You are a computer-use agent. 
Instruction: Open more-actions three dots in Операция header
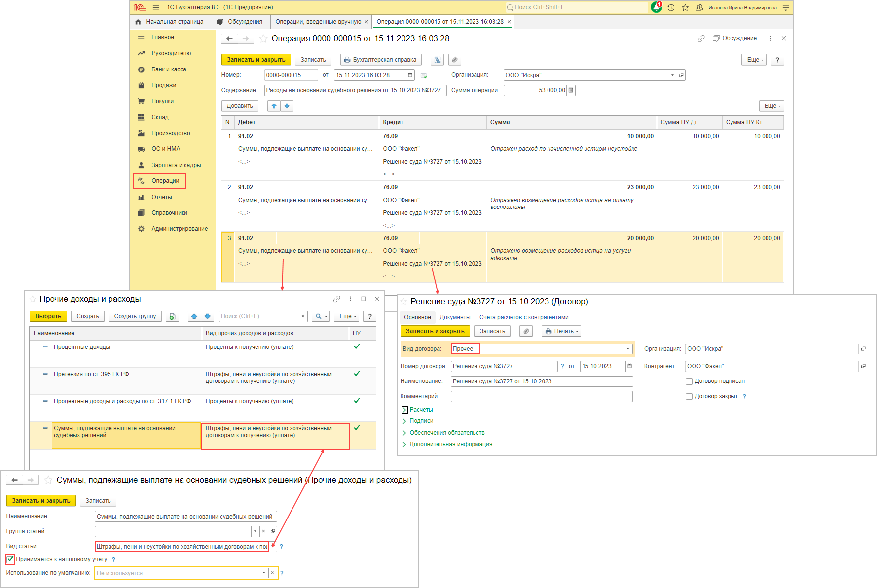click(x=770, y=38)
